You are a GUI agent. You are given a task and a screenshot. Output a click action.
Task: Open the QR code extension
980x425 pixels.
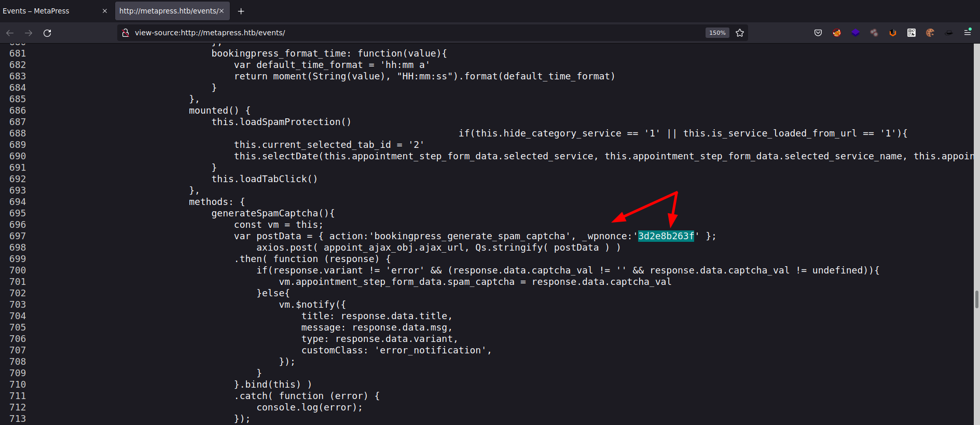point(912,33)
